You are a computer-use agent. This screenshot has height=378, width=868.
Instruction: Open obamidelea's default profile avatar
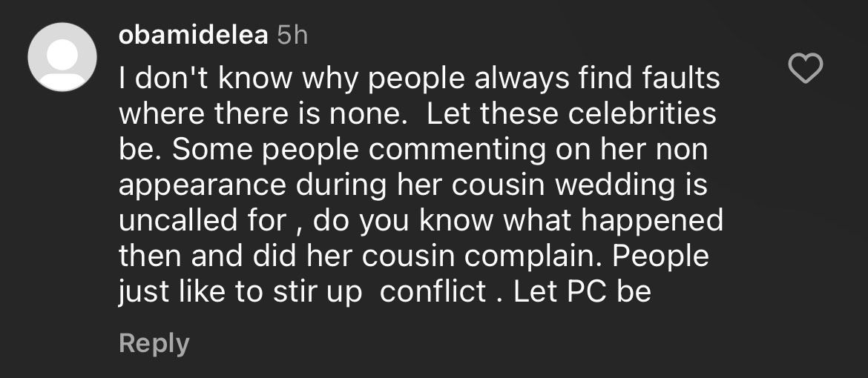62,57
